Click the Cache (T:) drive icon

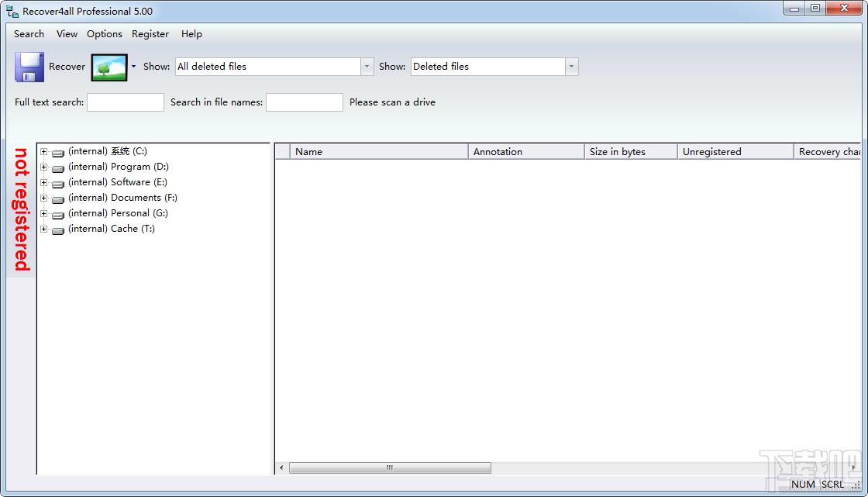coord(58,230)
